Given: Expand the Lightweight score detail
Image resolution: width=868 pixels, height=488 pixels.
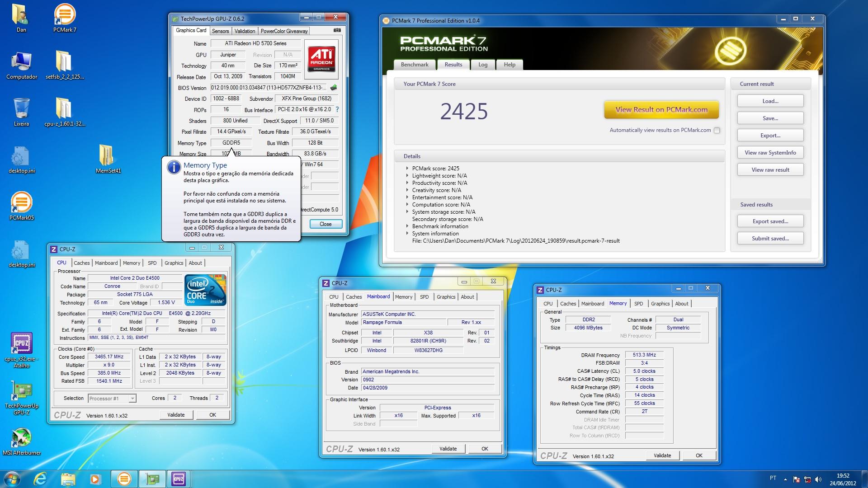Looking at the screenshot, I should (407, 176).
